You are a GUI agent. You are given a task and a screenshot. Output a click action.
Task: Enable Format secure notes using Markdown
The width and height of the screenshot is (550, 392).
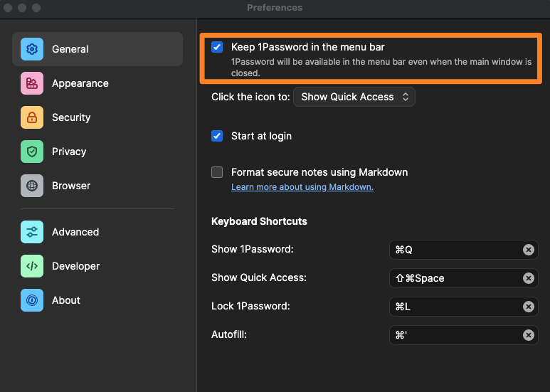[x=218, y=172]
